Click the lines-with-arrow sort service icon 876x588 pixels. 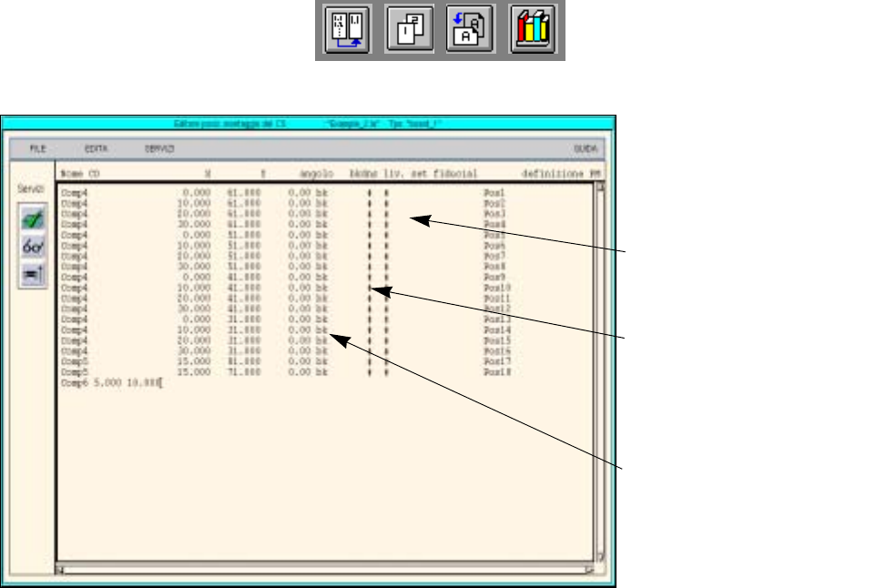tap(33, 274)
